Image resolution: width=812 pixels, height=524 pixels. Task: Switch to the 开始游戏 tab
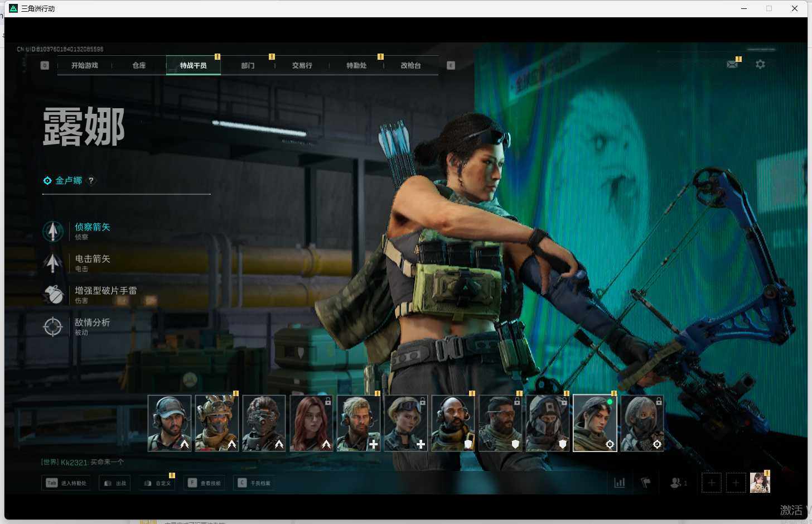(85, 65)
